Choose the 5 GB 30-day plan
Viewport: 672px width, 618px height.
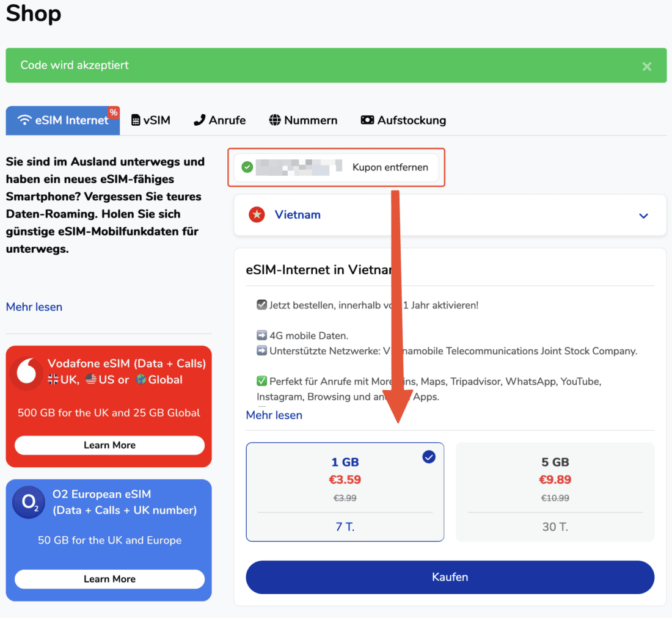[x=555, y=492]
